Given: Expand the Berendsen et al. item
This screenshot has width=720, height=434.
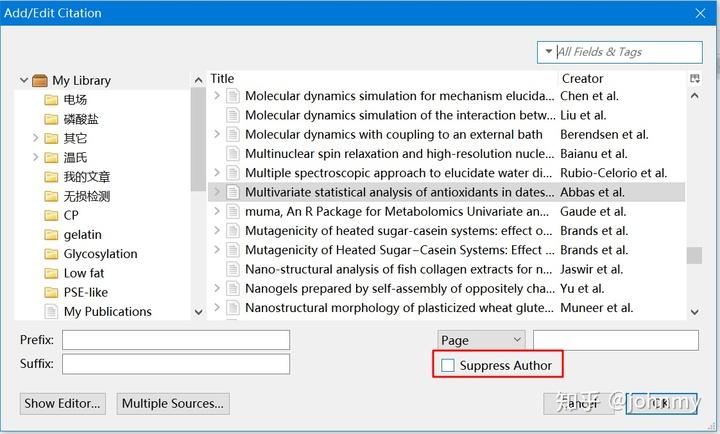Looking at the screenshot, I should (x=217, y=134).
